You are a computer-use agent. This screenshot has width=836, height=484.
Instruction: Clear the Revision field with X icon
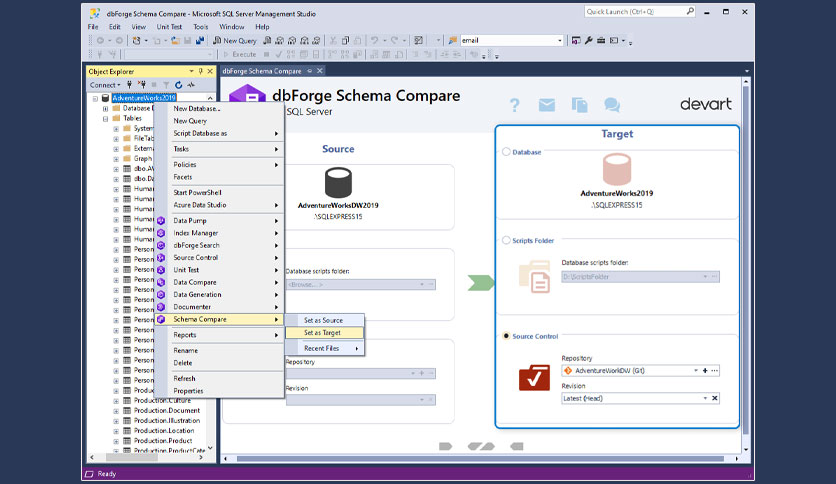[714, 398]
